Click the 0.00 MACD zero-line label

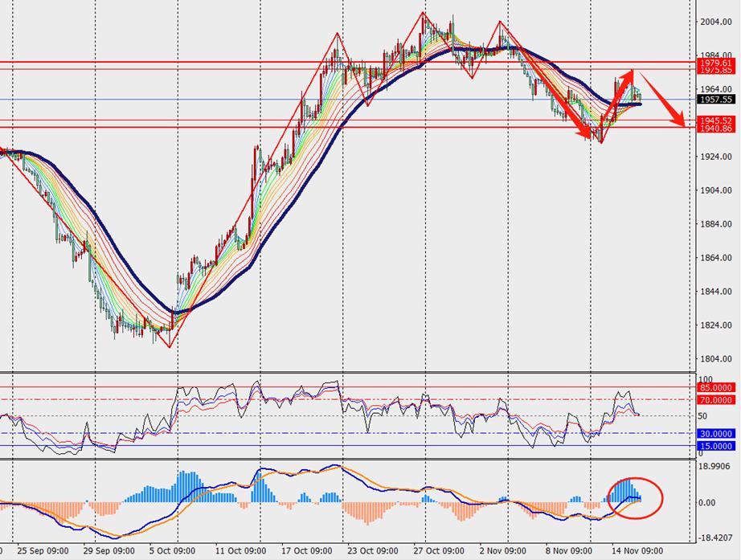click(x=707, y=503)
